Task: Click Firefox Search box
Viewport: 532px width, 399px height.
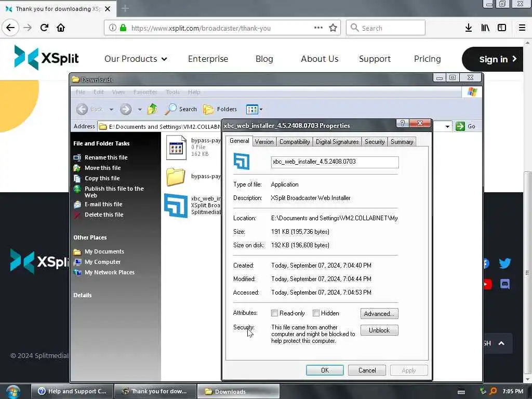Action: (x=385, y=28)
